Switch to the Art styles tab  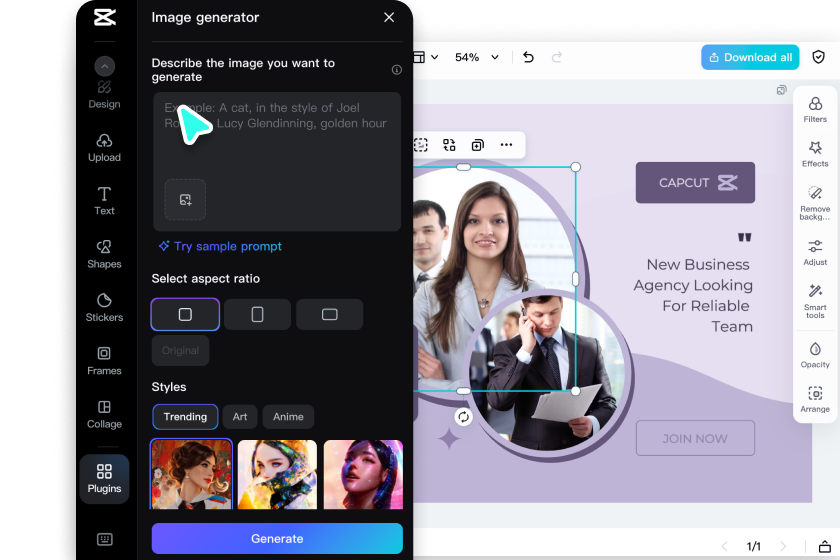[x=240, y=417]
